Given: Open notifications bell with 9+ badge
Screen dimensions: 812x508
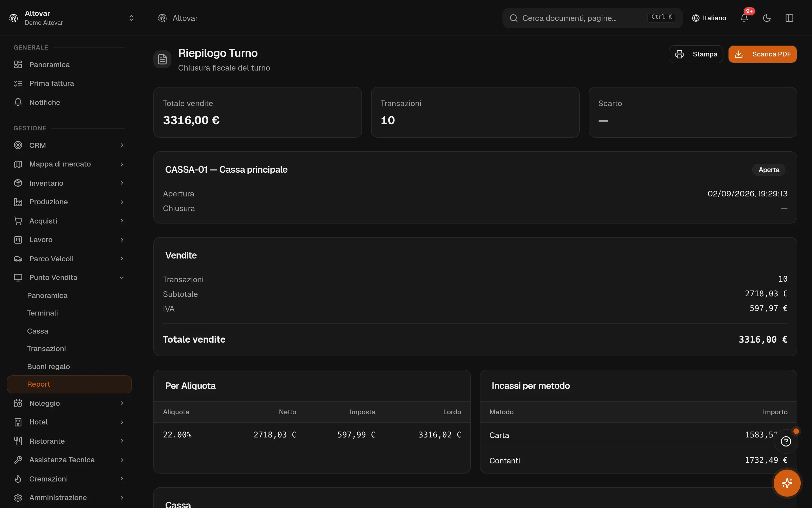Looking at the screenshot, I should point(744,18).
